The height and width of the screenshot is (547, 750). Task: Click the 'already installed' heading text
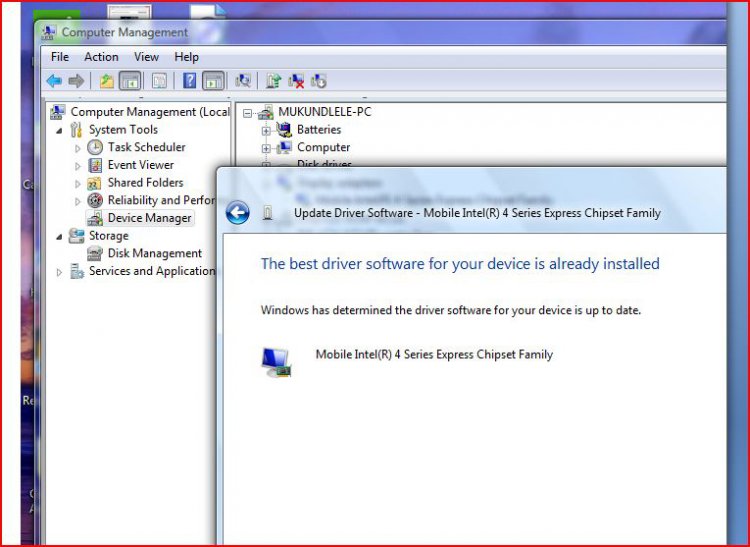460,264
